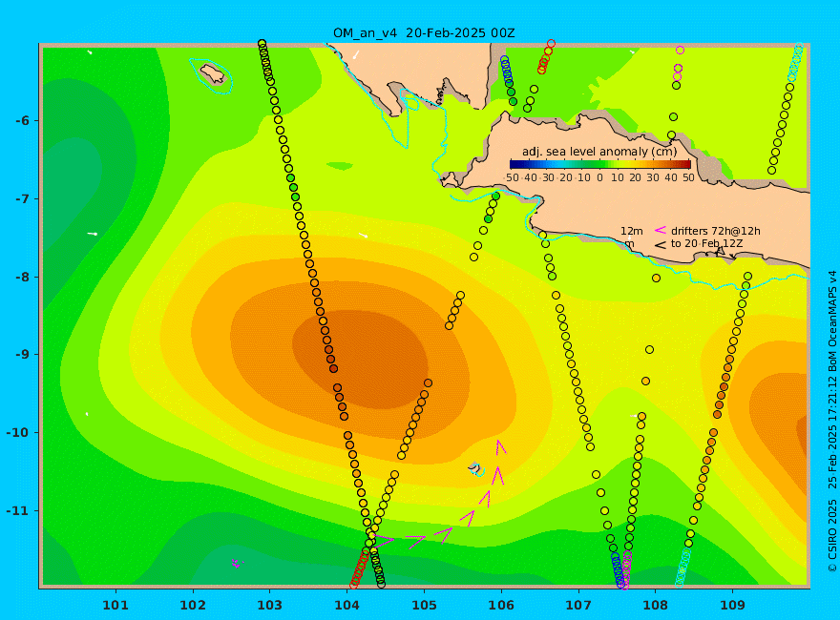This screenshot has height=620, width=840.
Task: Click the longitude axis label "106"
Action: coord(501,606)
